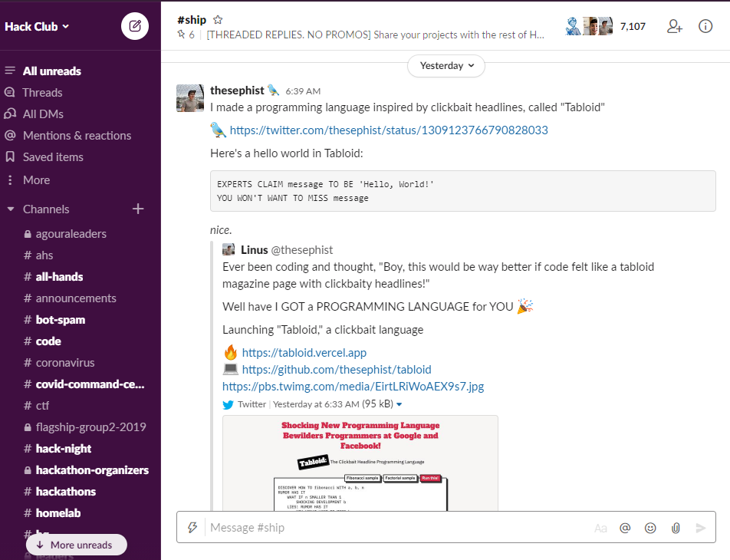This screenshot has height=560, width=730.
Task: Go to All unreads
Action: pyautogui.click(x=51, y=71)
